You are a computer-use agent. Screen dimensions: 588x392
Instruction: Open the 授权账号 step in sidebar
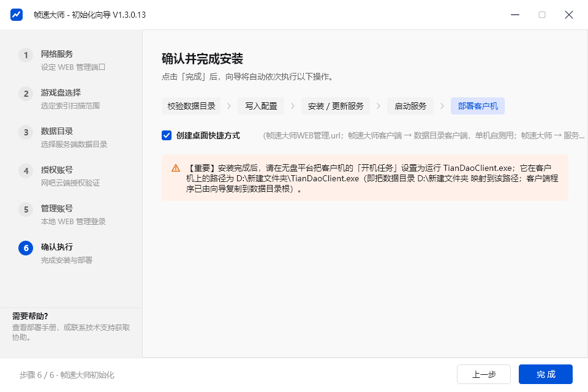(x=57, y=170)
